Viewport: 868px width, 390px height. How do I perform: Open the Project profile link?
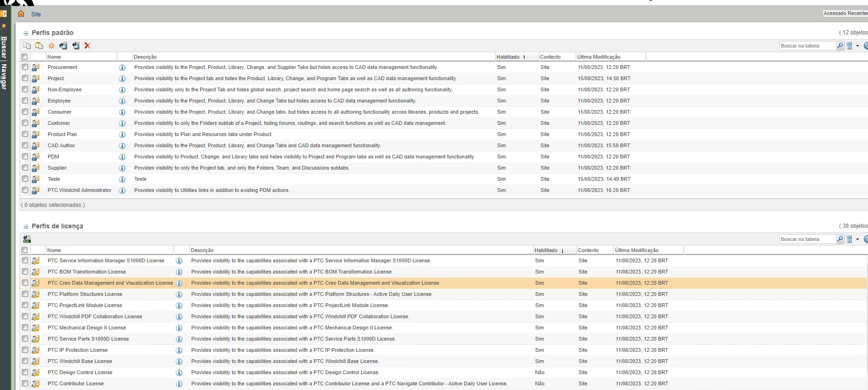click(55, 78)
